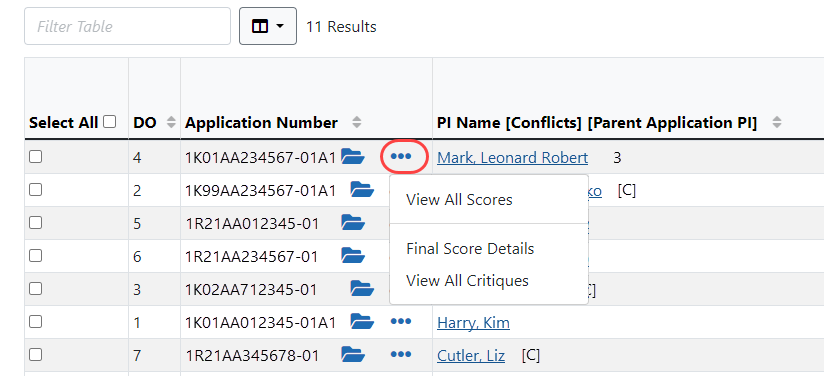The width and height of the screenshot is (824, 376).
Task: Check the row for 1K99AA234567-01A1
Action: (x=35, y=190)
